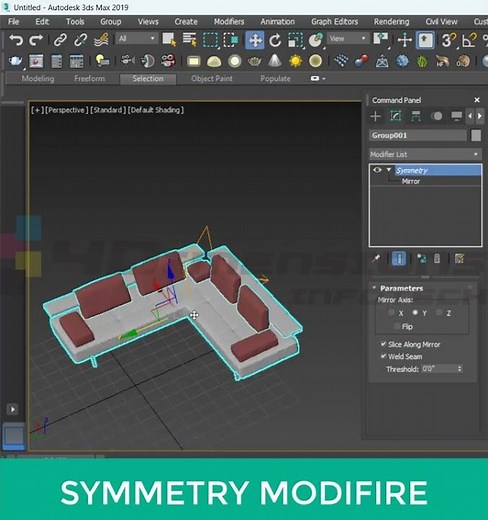Click the red and blue spheres icon

click(x=361, y=61)
